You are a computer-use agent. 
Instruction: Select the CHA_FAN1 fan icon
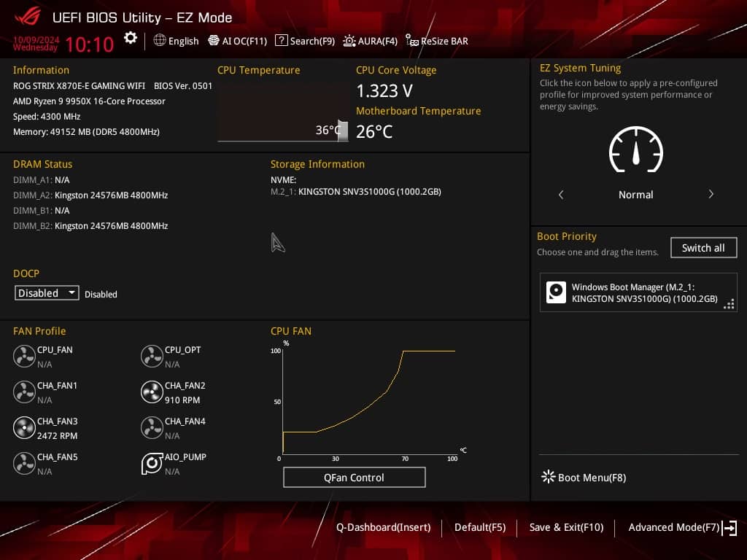click(24, 392)
